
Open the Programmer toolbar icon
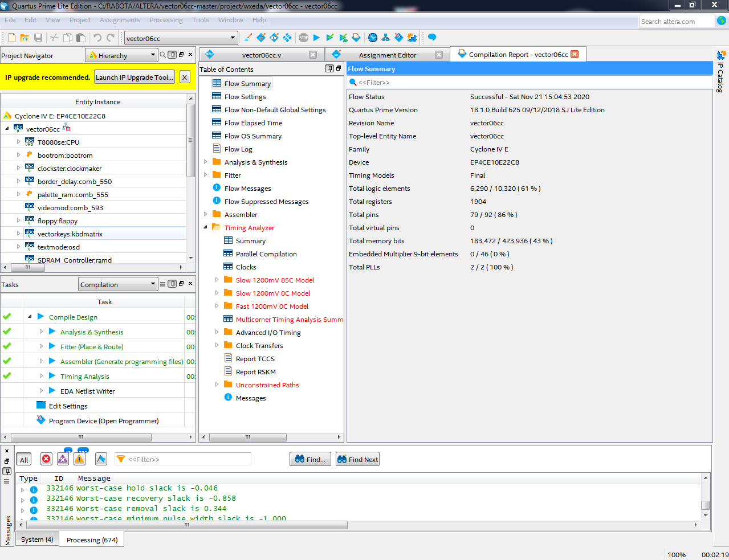click(x=399, y=38)
